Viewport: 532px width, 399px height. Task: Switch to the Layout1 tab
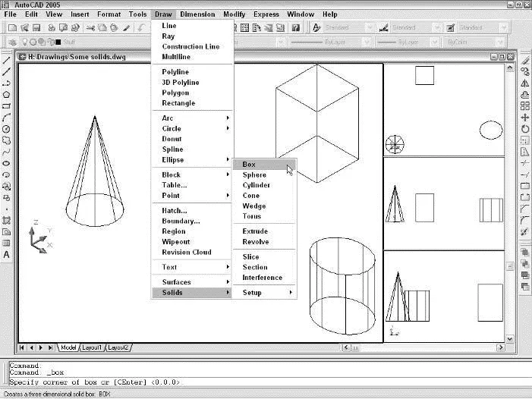(x=92, y=347)
